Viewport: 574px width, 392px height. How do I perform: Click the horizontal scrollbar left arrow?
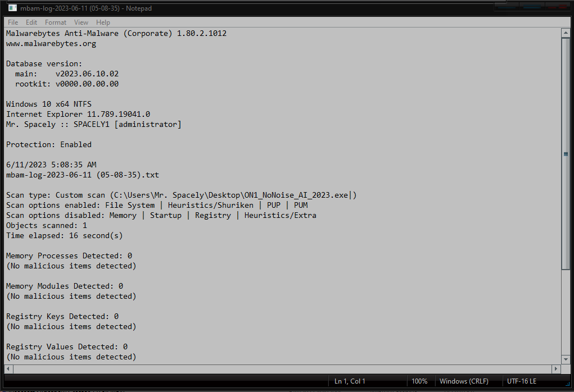click(x=8, y=368)
